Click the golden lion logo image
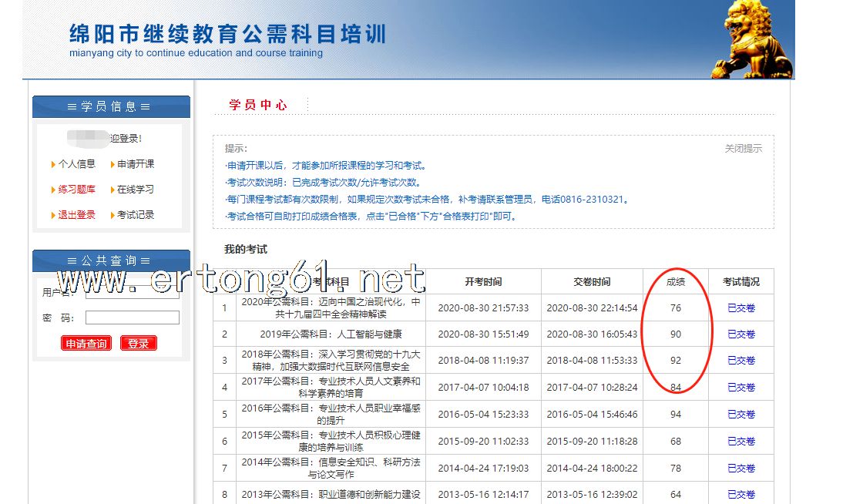The width and height of the screenshot is (853, 504). click(752, 39)
